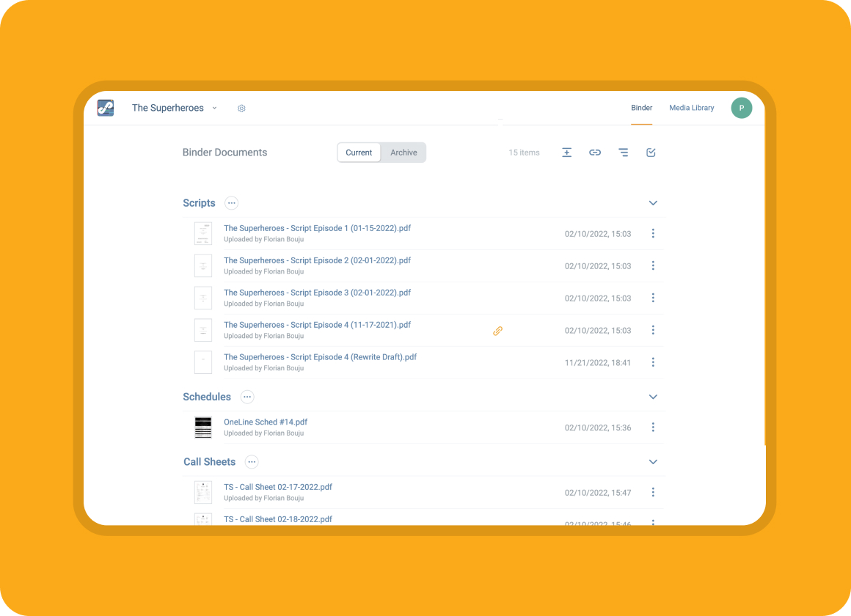
Task: Open the ellipsis menu next to Scripts
Action: (x=231, y=203)
